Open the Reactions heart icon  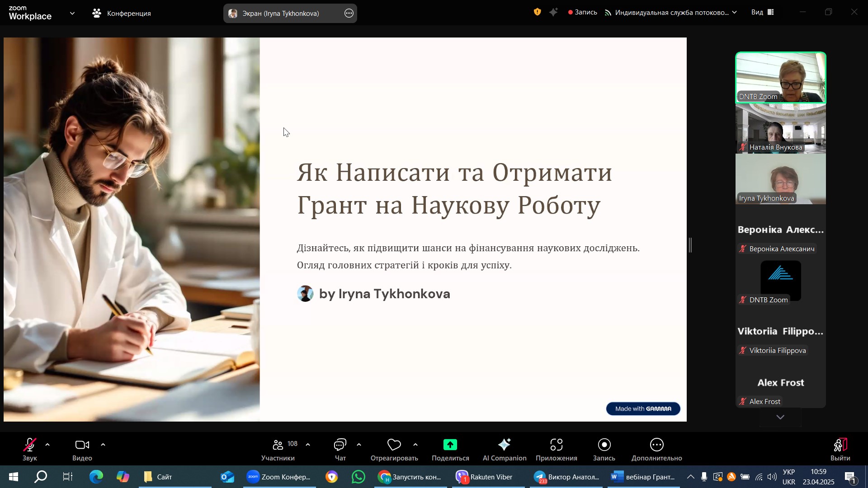[x=394, y=446]
